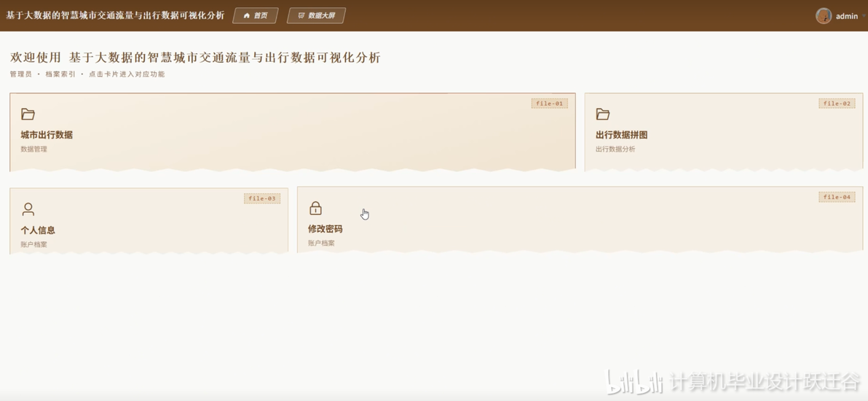Click the file-04 tag label
This screenshot has width=868, height=401.
point(837,197)
